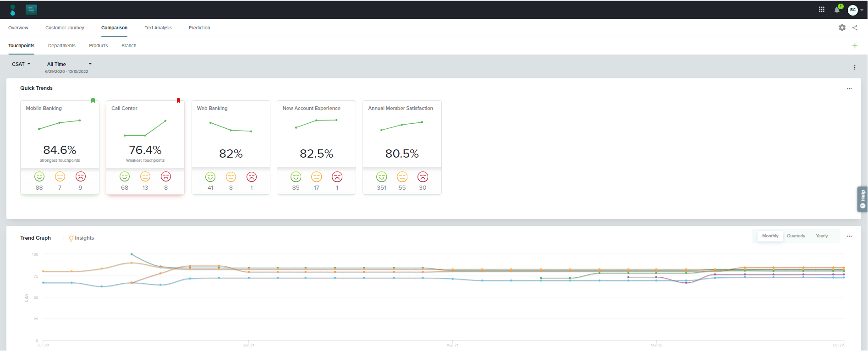Open the hamburger menu in top bar
The height and width of the screenshot is (351, 868).
coord(31,10)
